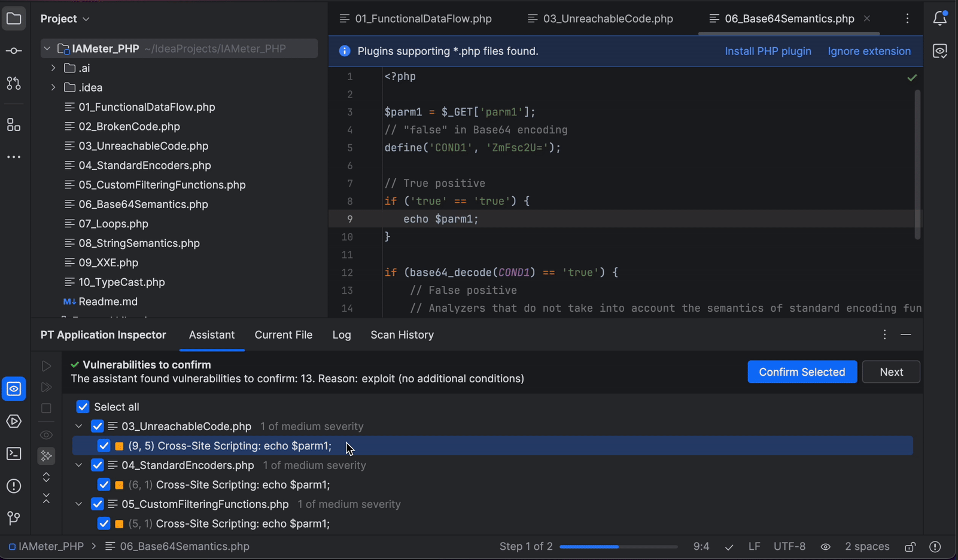958x560 pixels.
Task: Close the 06_Base64Semantics.php tab
Action: [x=866, y=19]
